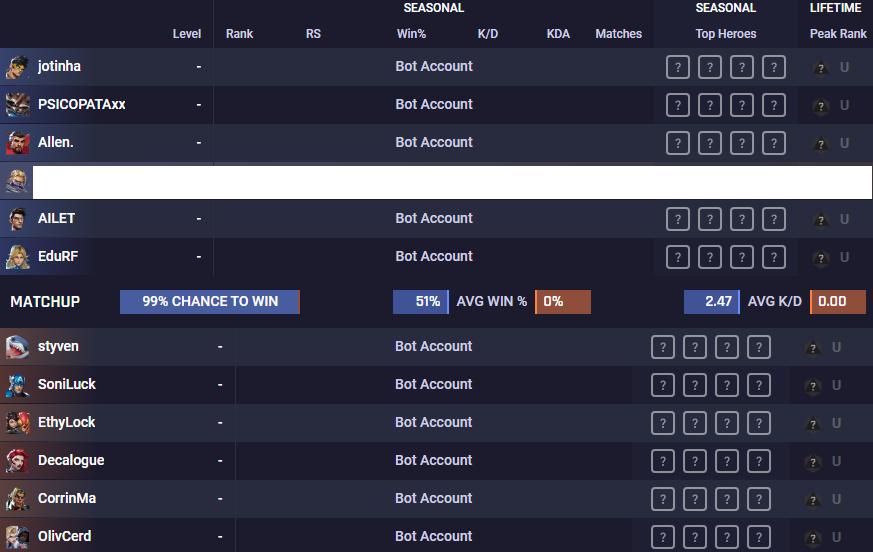Open EthyLock's player profile

click(66, 422)
